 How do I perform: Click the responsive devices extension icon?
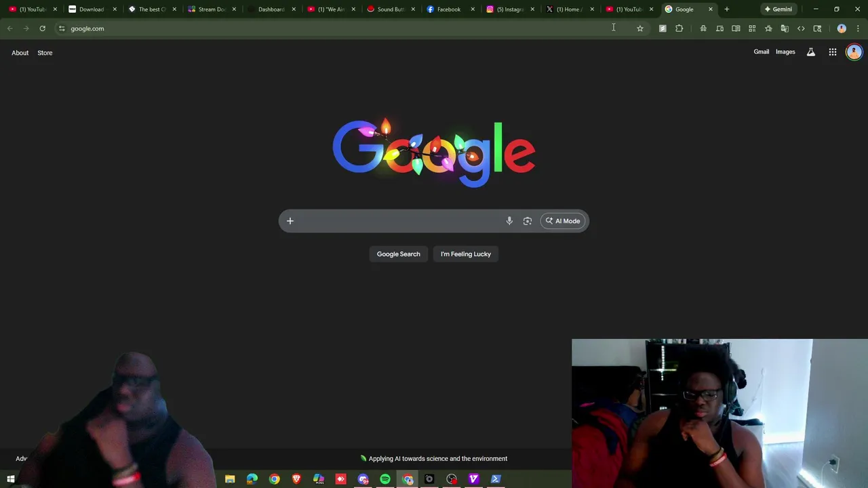pyautogui.click(x=719, y=28)
